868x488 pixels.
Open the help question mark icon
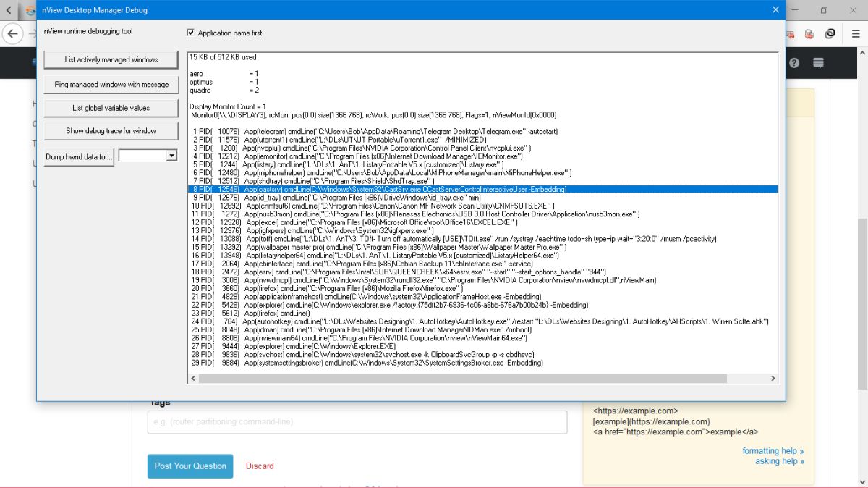(794, 63)
